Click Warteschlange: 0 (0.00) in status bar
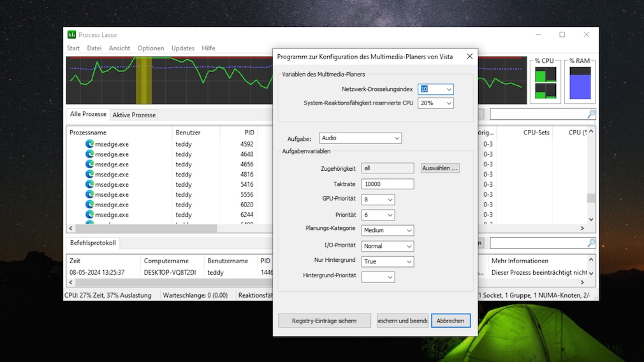This screenshot has height=362, width=644. tap(195, 295)
